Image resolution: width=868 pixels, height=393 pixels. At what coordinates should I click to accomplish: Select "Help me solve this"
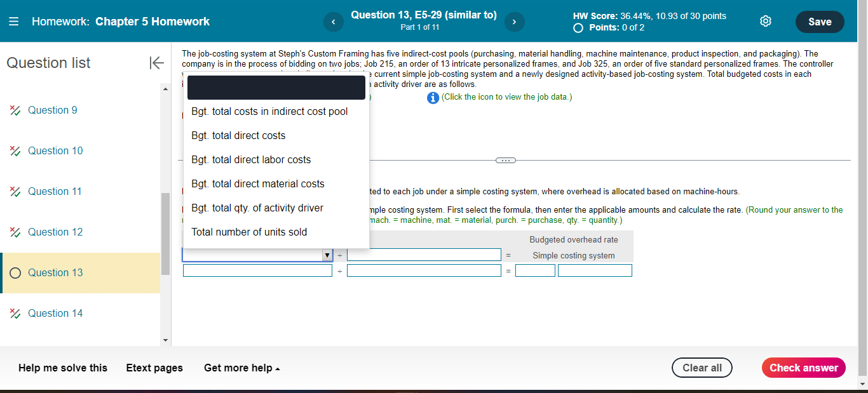(x=62, y=368)
